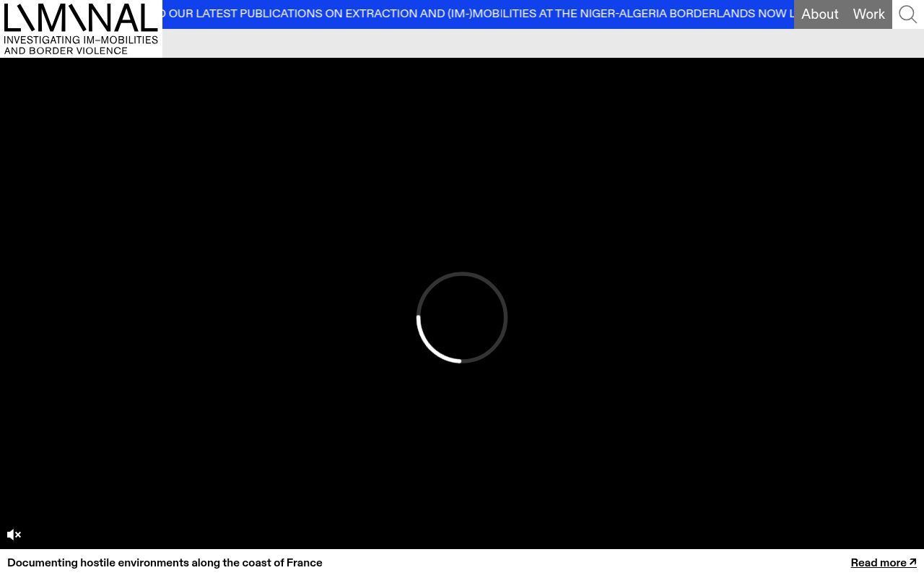Open the search magnifier icon
The width and height of the screenshot is (924, 578).
tap(908, 14)
